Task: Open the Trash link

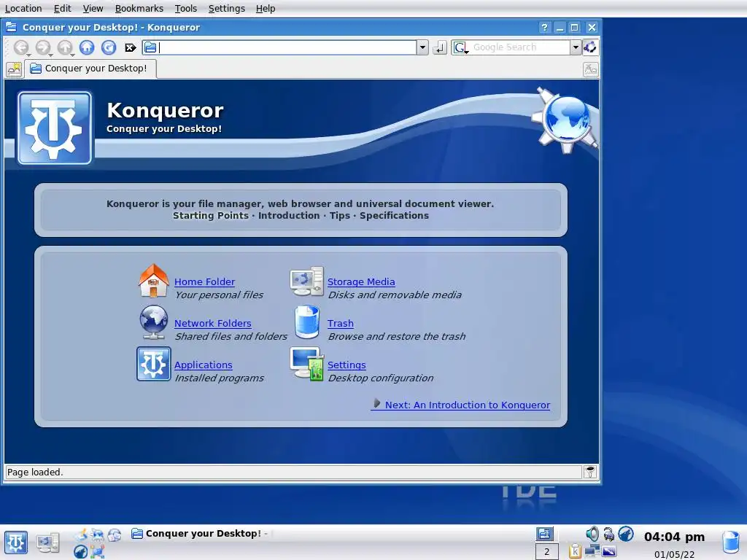Action: (x=341, y=323)
